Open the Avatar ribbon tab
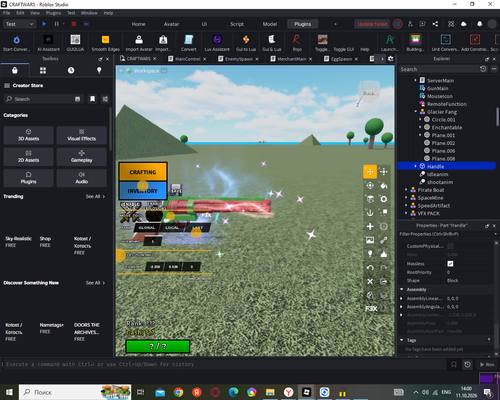The height and width of the screenshot is (400, 500). (x=171, y=24)
